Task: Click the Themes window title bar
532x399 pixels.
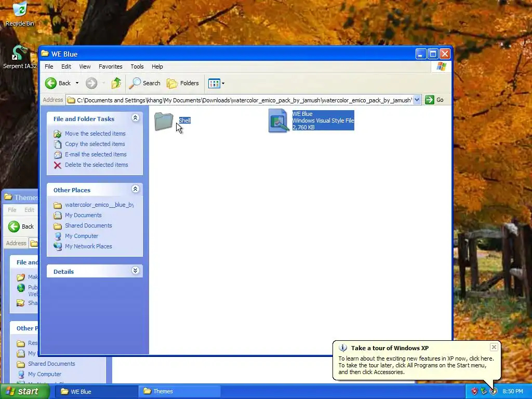Action: tap(20, 197)
